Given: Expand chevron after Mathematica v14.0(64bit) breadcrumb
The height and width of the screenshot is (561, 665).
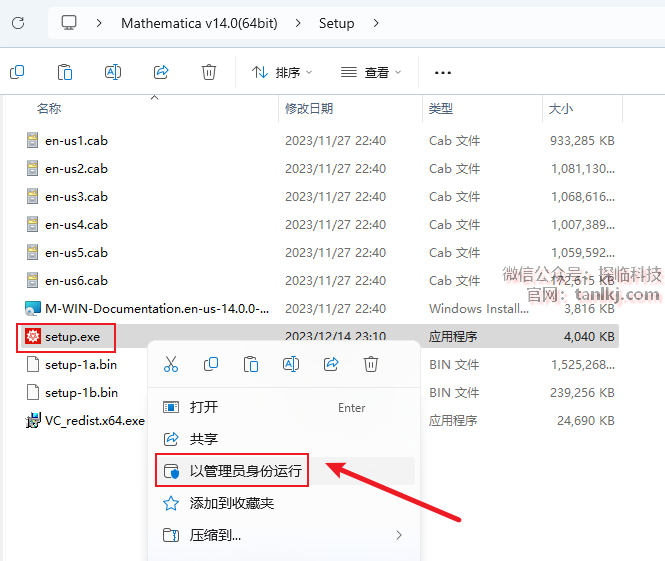Looking at the screenshot, I should click(x=298, y=23).
